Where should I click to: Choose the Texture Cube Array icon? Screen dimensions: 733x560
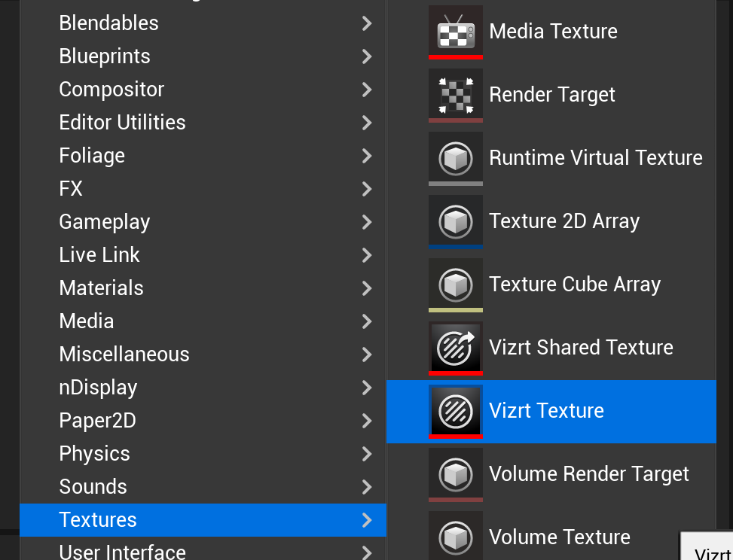point(455,285)
